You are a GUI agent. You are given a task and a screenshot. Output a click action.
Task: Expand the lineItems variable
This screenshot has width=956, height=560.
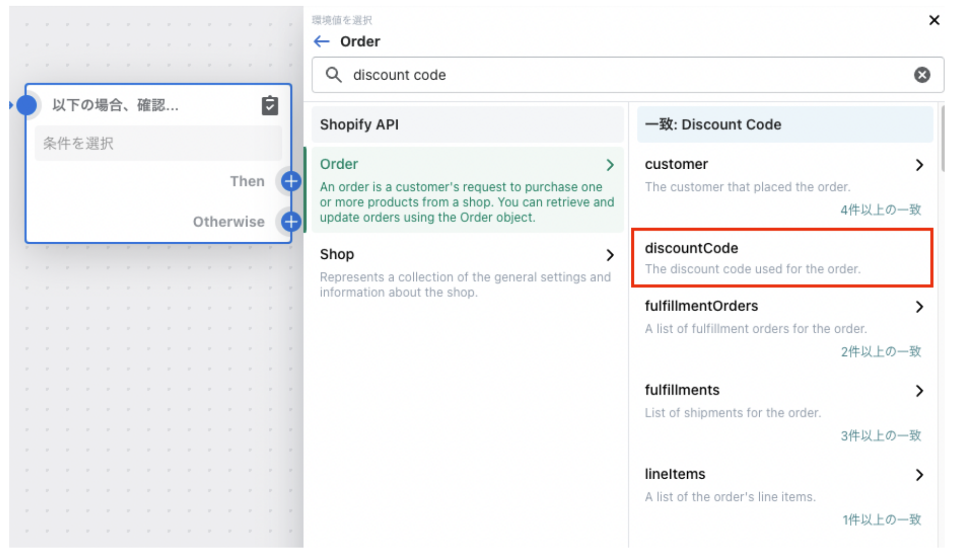tap(920, 475)
